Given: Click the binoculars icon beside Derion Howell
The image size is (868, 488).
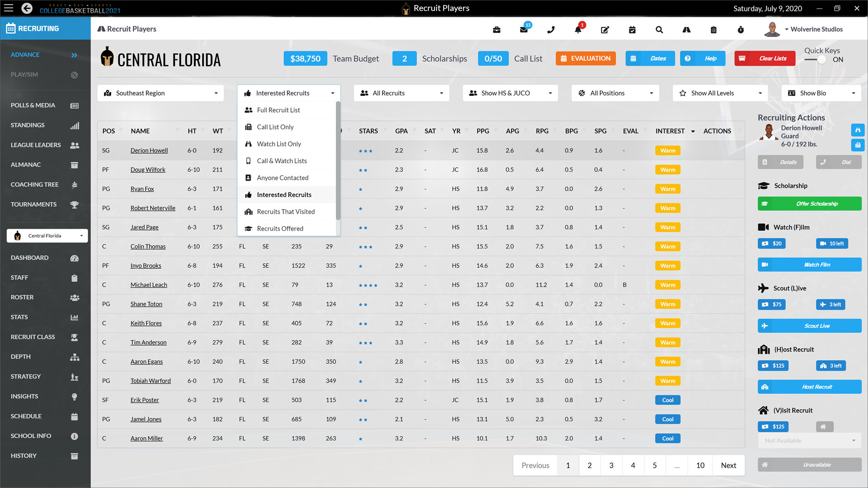Looking at the screenshot, I should point(858,130).
